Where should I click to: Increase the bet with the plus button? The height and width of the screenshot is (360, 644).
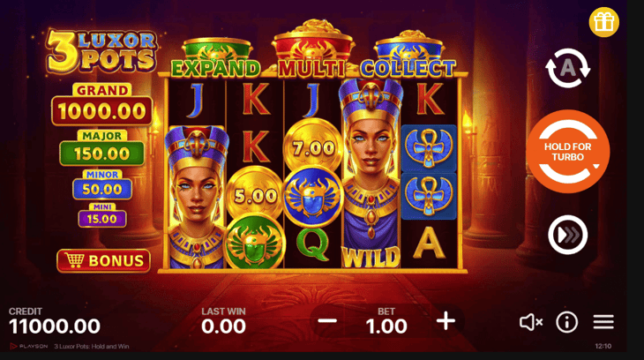(446, 320)
